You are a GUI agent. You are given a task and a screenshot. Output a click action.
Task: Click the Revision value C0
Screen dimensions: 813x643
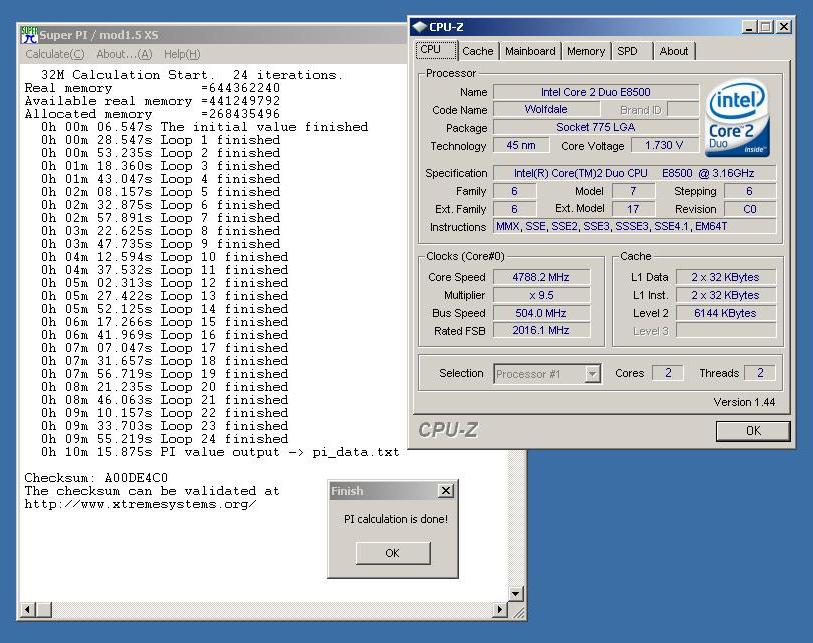tap(750, 209)
